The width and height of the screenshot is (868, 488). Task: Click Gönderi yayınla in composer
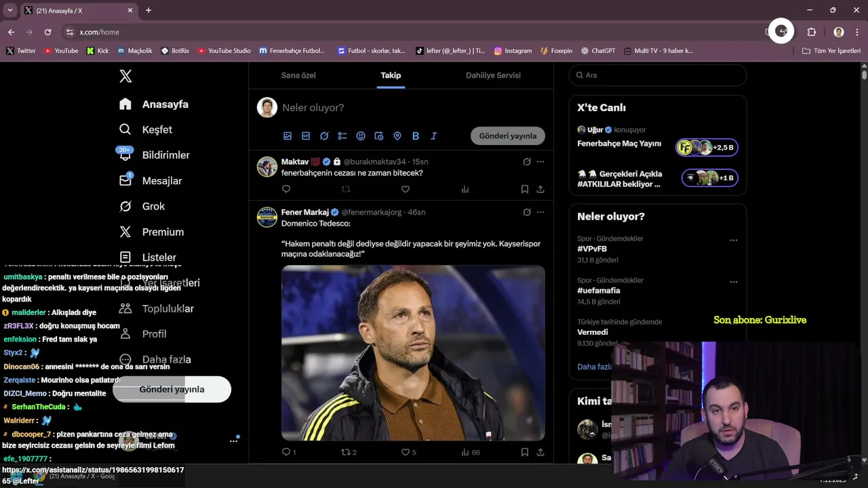tap(508, 136)
